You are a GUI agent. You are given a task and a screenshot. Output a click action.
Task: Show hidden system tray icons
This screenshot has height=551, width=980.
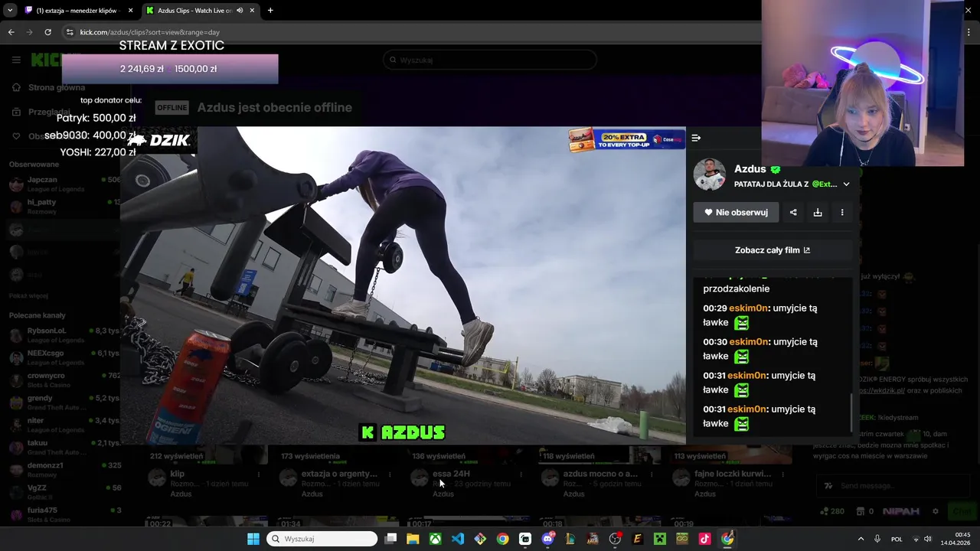(861, 539)
